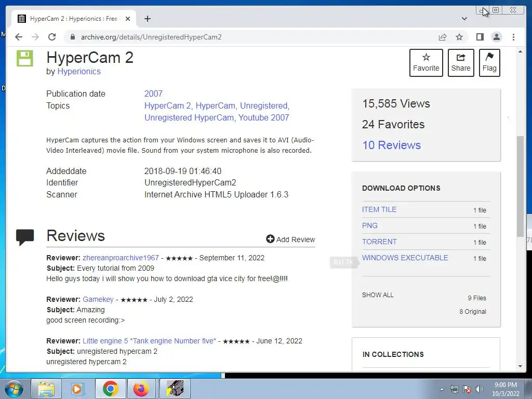Image resolution: width=532 pixels, height=399 pixels.
Task: Open reviewer zhereanproarchive1967's profile
Action: [121, 258]
